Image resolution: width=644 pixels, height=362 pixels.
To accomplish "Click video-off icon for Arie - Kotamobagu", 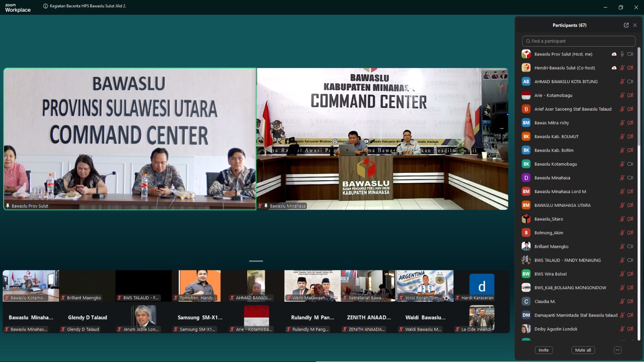I will click(x=630, y=95).
